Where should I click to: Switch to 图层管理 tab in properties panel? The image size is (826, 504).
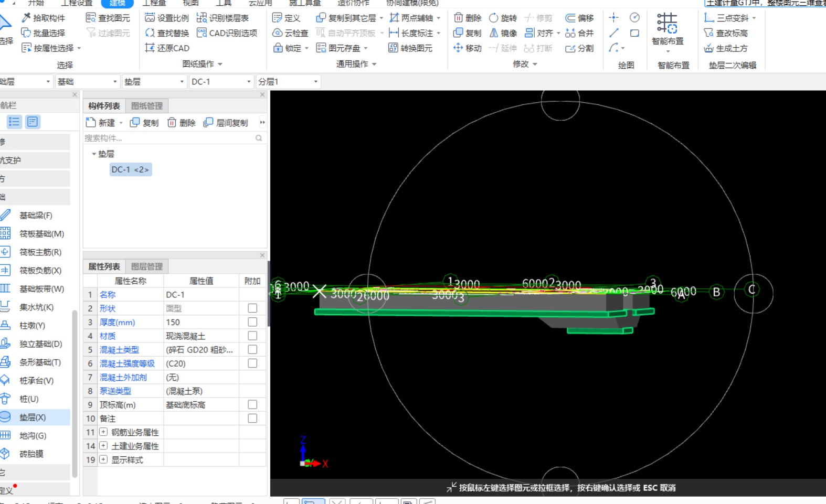[x=147, y=266]
